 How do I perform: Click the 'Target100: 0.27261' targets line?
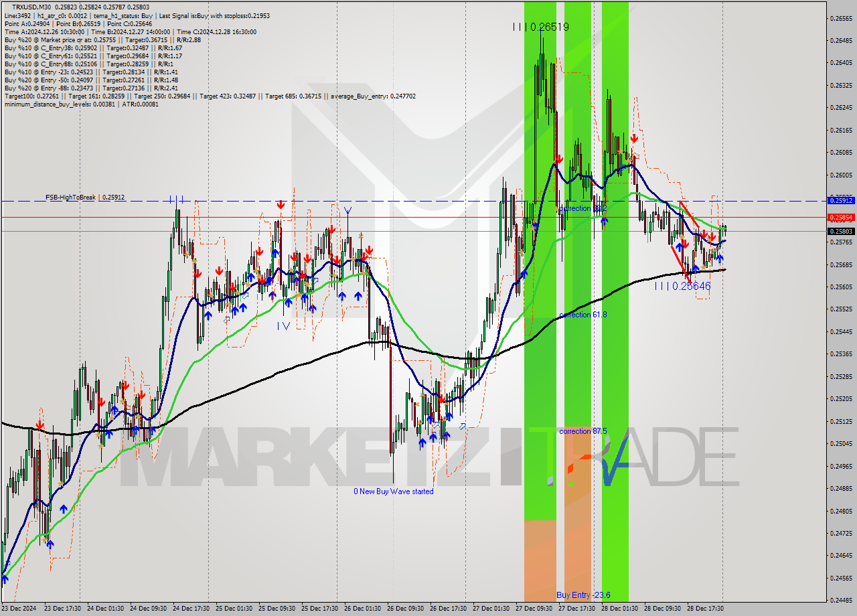click(210, 96)
